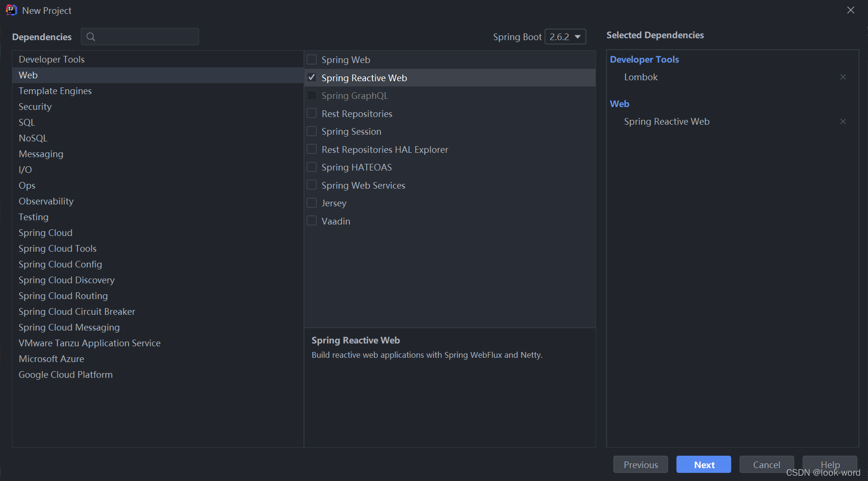Screen dimensions: 868x481
Task: Click the Next button
Action: pos(704,464)
